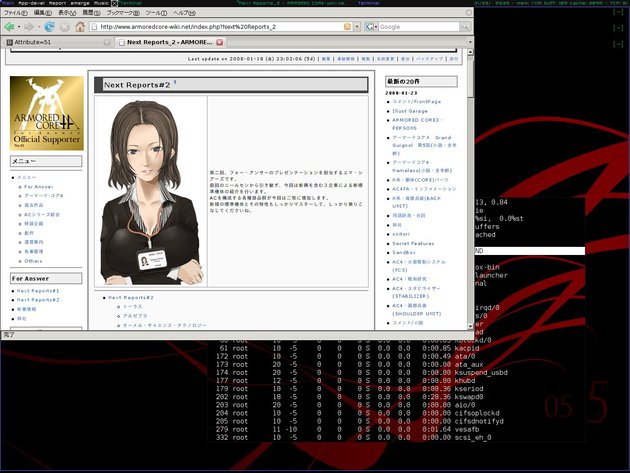Focus the Google search box

(419, 27)
